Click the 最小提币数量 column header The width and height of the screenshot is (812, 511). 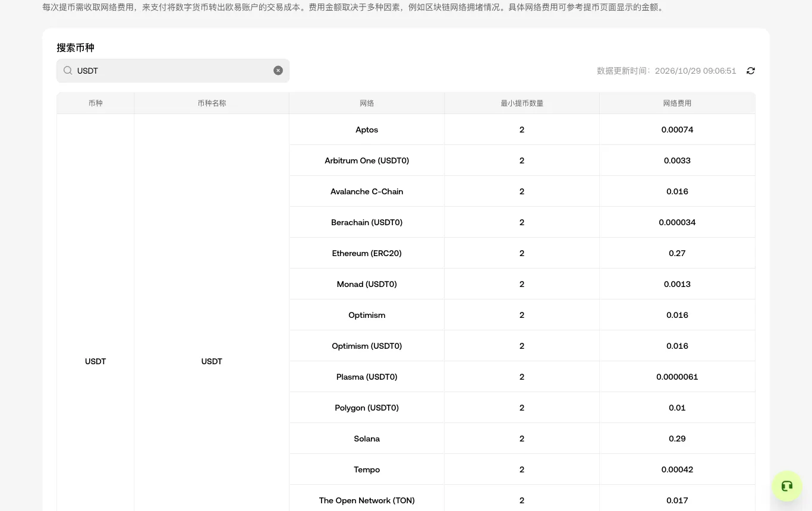tap(522, 103)
